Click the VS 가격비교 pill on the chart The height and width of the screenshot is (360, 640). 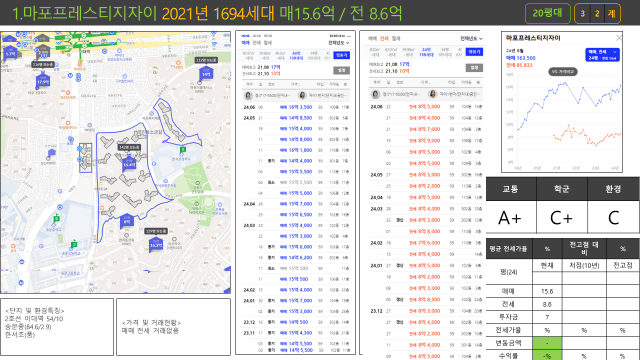pos(562,71)
